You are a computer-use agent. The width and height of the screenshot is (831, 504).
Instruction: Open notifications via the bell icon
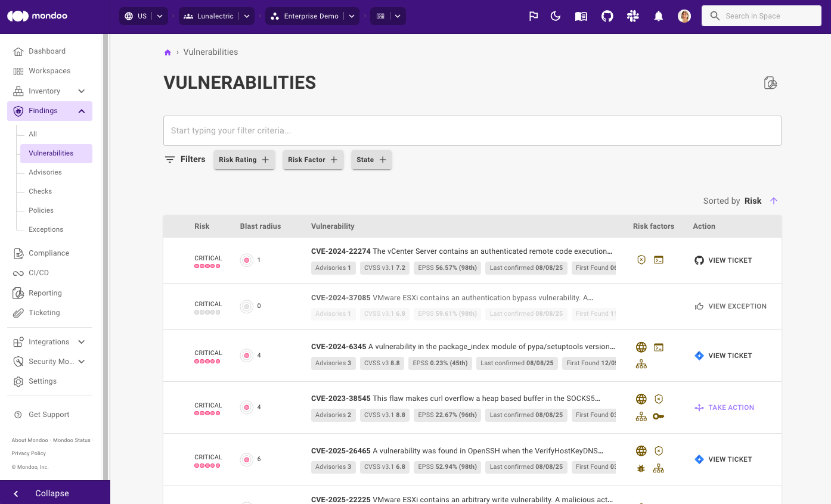click(x=658, y=16)
